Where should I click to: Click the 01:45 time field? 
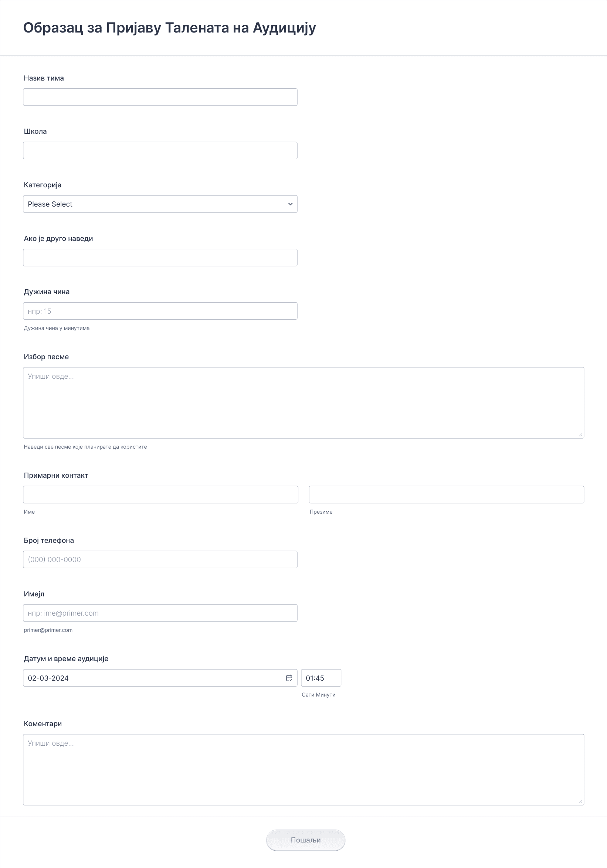[x=321, y=678]
